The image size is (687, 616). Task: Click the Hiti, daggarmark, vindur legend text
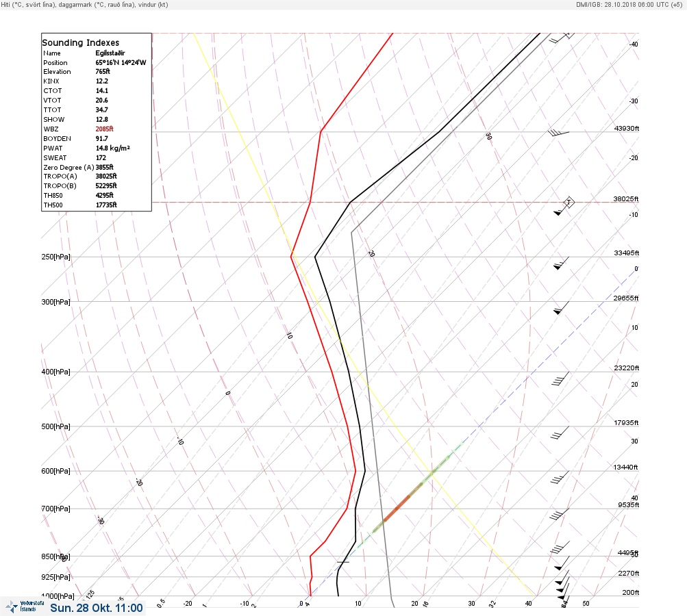pyautogui.click(x=84, y=5)
